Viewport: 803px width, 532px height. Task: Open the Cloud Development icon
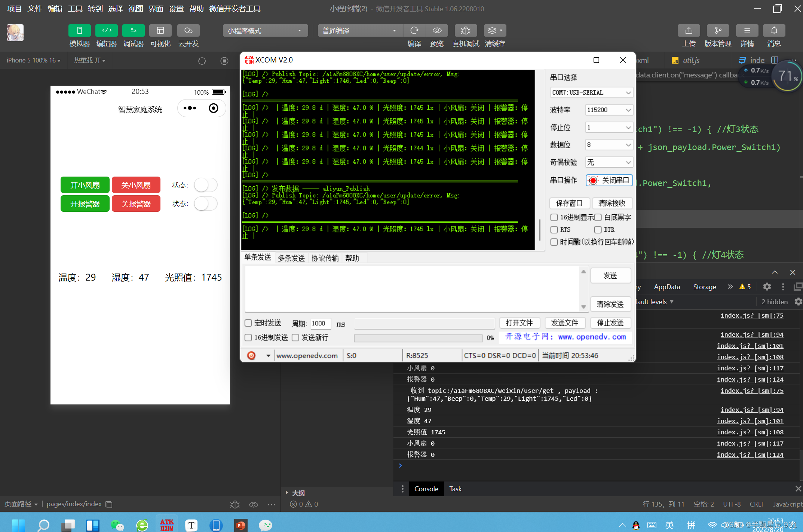coord(188,31)
